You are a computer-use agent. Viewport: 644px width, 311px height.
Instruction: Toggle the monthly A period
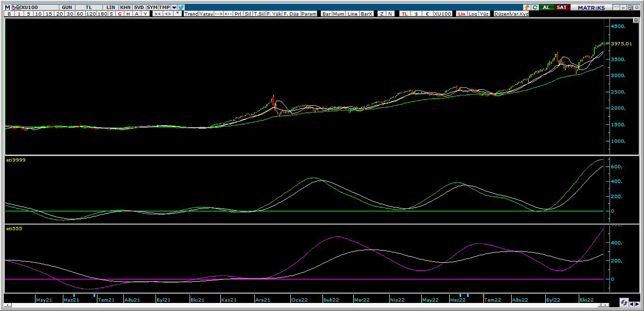pos(137,14)
